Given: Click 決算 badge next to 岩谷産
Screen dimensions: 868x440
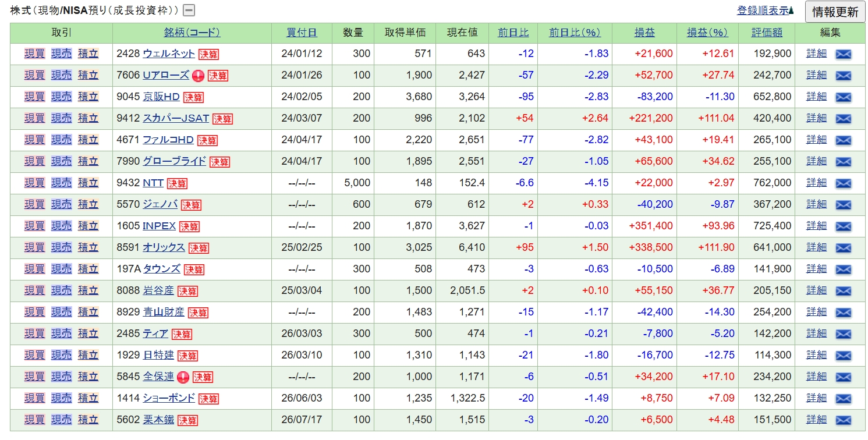Looking at the screenshot, I should (187, 291).
